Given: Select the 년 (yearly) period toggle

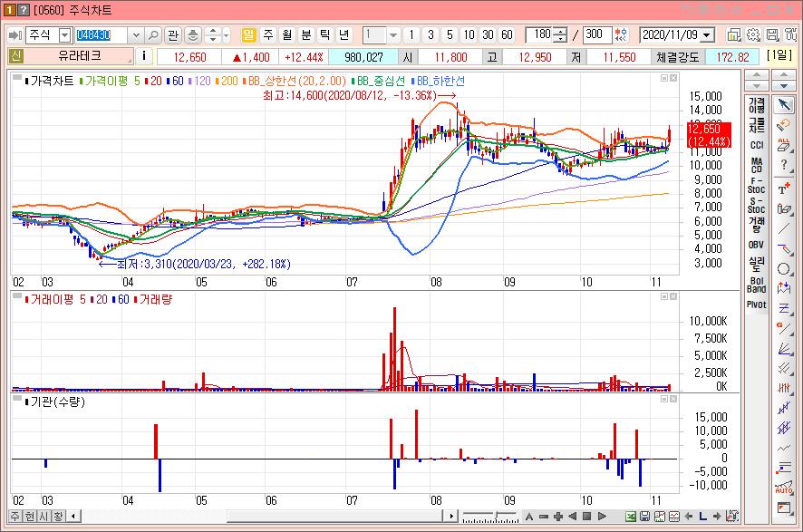Looking at the screenshot, I should tap(343, 34).
